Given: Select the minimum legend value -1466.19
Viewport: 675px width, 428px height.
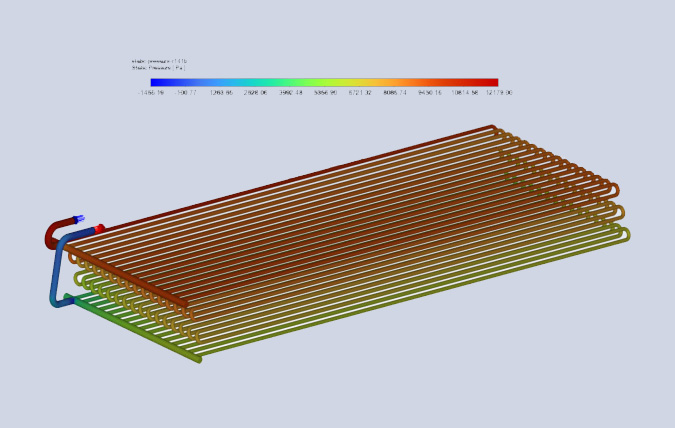Looking at the screenshot, I should [151, 93].
